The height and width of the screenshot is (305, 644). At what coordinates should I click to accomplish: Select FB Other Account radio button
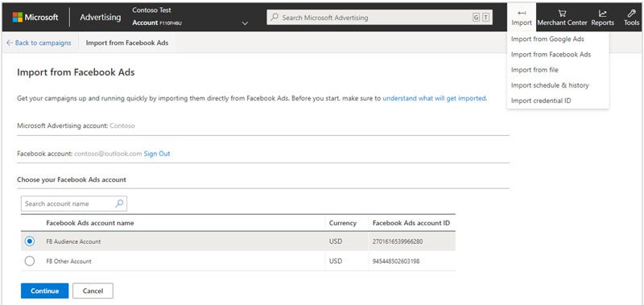[x=30, y=261]
